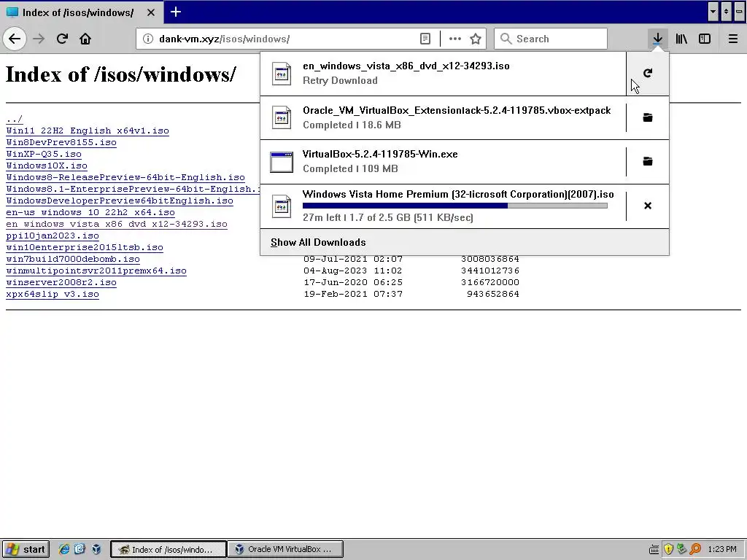Viewport: 747px width, 560px height.
Task: Click the network tray icon
Action: coord(682,549)
